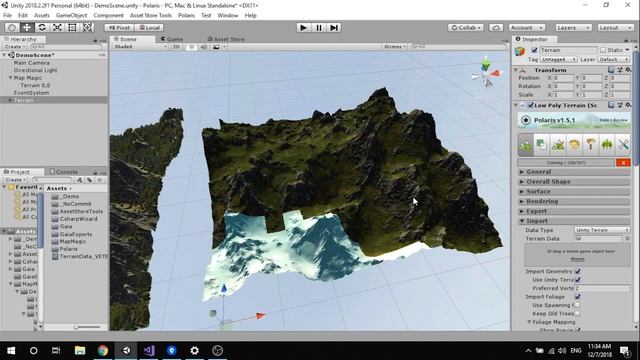Click the scene orientation gizmo
The image size is (640, 360).
click(x=486, y=73)
